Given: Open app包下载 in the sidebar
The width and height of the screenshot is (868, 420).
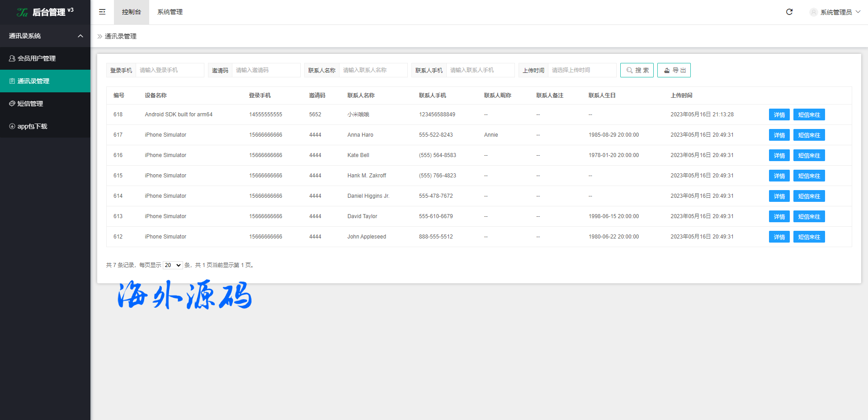Looking at the screenshot, I should [x=32, y=126].
